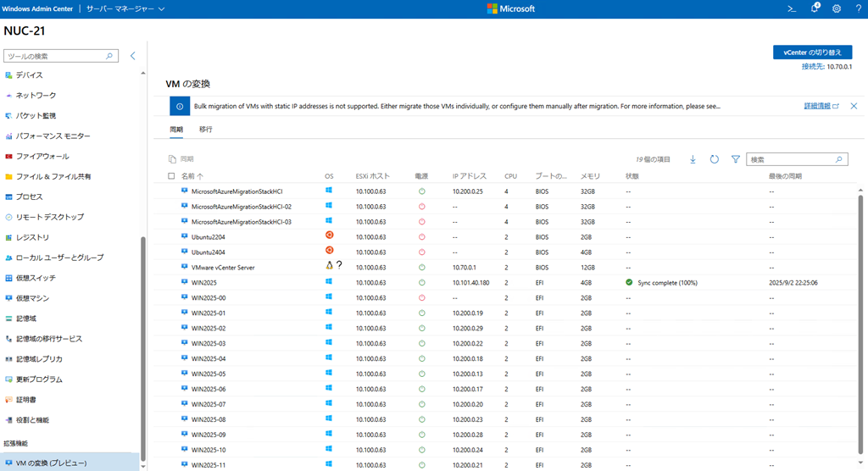868x471 pixels.
Task: Open the Firewall tool in sidebar
Action: pos(42,157)
